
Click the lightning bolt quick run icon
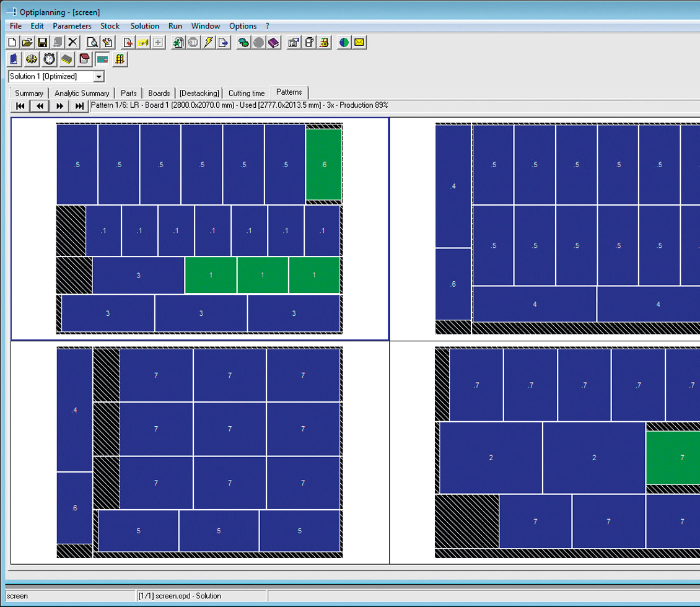point(208,42)
